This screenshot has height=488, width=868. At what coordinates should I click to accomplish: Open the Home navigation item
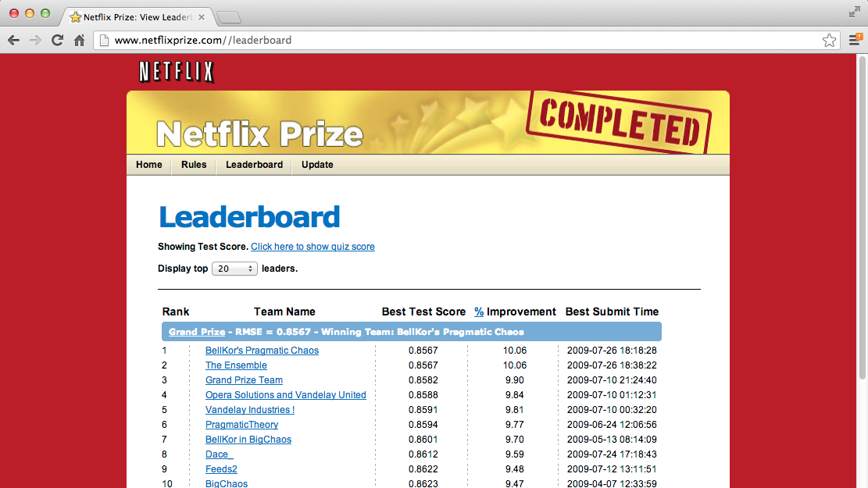pos(149,164)
